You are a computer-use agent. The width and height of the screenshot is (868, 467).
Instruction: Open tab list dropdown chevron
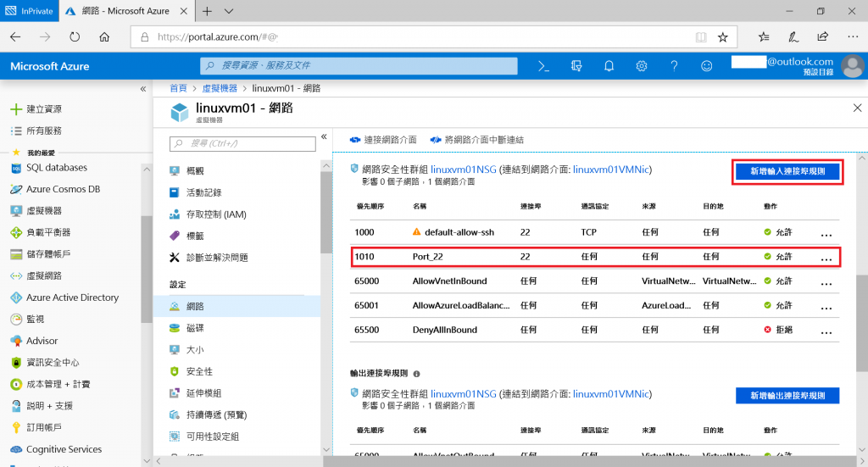click(x=229, y=11)
